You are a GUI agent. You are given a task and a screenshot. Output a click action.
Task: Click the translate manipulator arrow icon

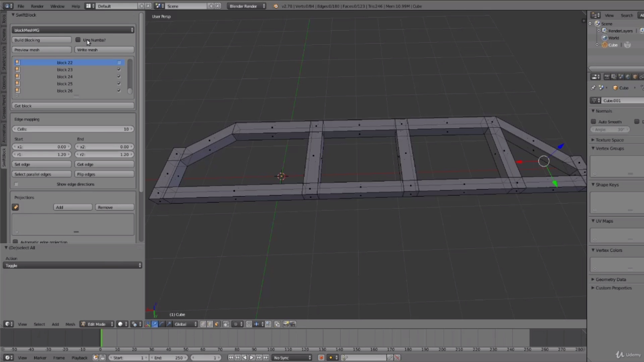pyautogui.click(x=155, y=324)
